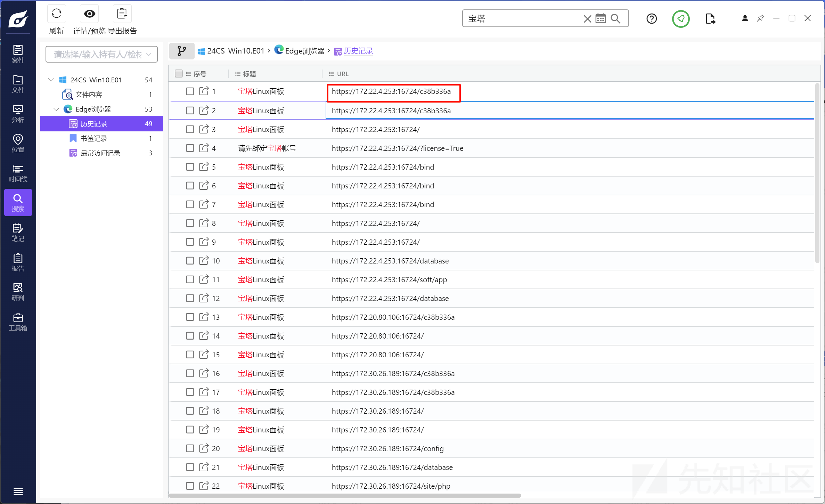Collapse the Edge浏览器 tree node
The width and height of the screenshot is (825, 504).
(x=56, y=109)
